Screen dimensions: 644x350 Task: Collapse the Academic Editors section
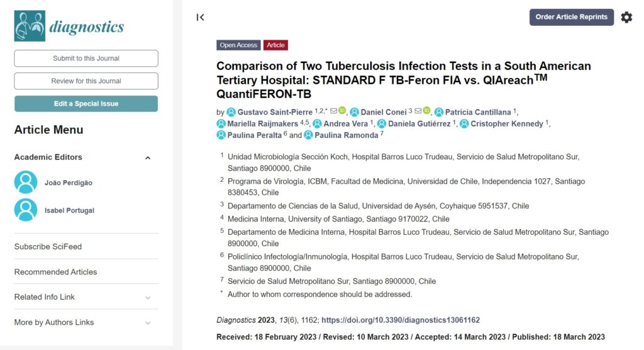[148, 158]
